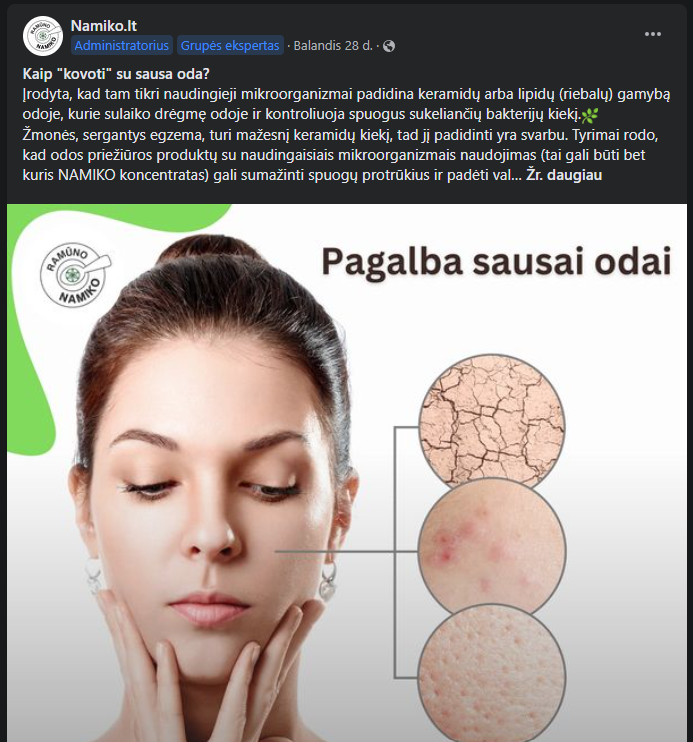Open the three-dot post options menu
The image size is (693, 742).
tap(652, 34)
